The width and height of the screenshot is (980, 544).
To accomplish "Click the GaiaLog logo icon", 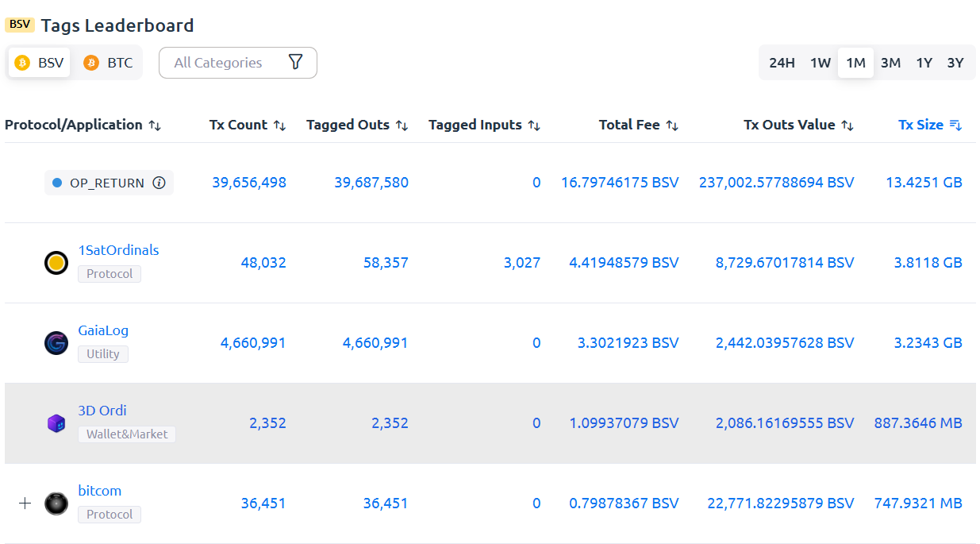I will 56,343.
